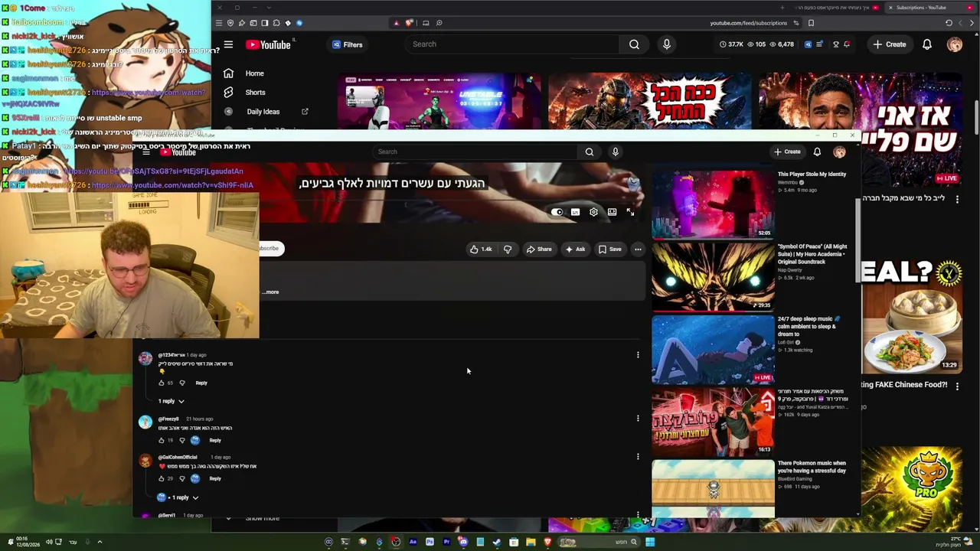Open the Brave browser taskbar icon
Viewport: 980px width, 551px height.
click(547, 542)
